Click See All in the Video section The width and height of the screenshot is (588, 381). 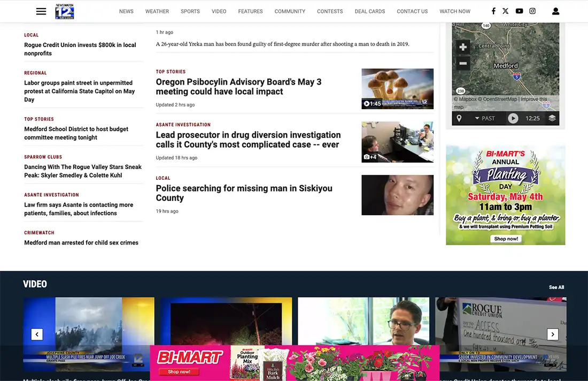pos(556,287)
